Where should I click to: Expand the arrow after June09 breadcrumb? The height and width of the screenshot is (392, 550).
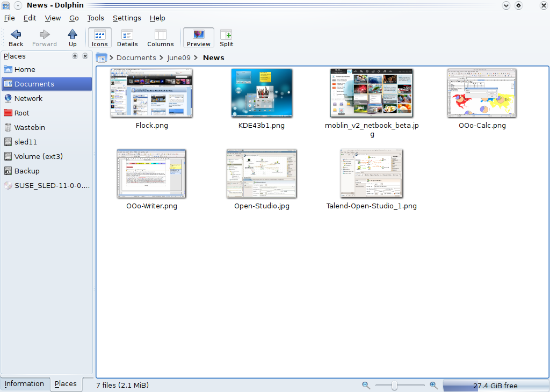[x=196, y=58]
